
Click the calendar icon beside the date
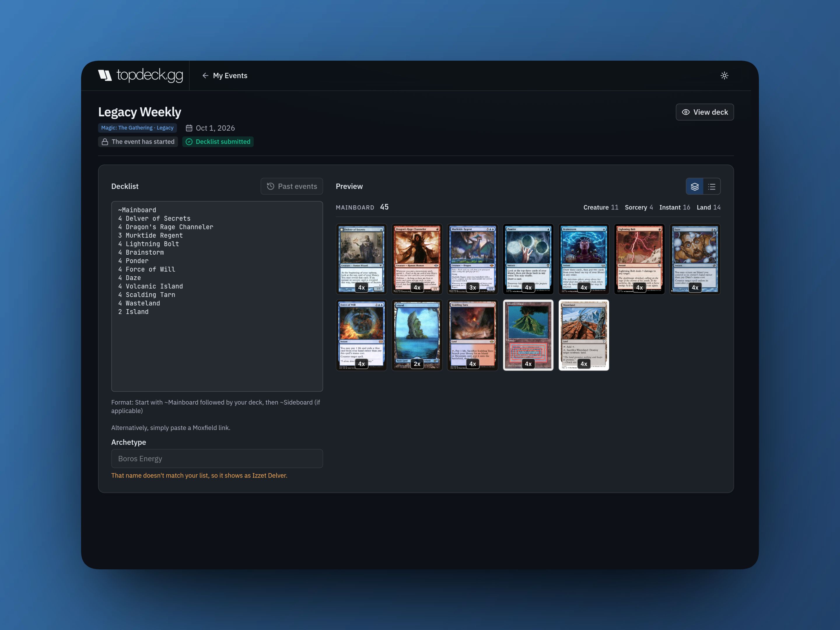point(189,128)
